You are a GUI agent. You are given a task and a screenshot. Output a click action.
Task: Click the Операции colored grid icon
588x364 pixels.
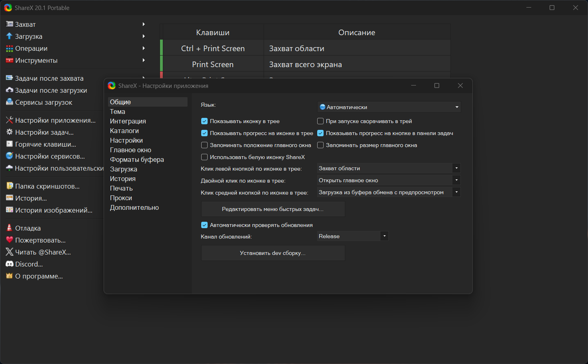tap(10, 48)
